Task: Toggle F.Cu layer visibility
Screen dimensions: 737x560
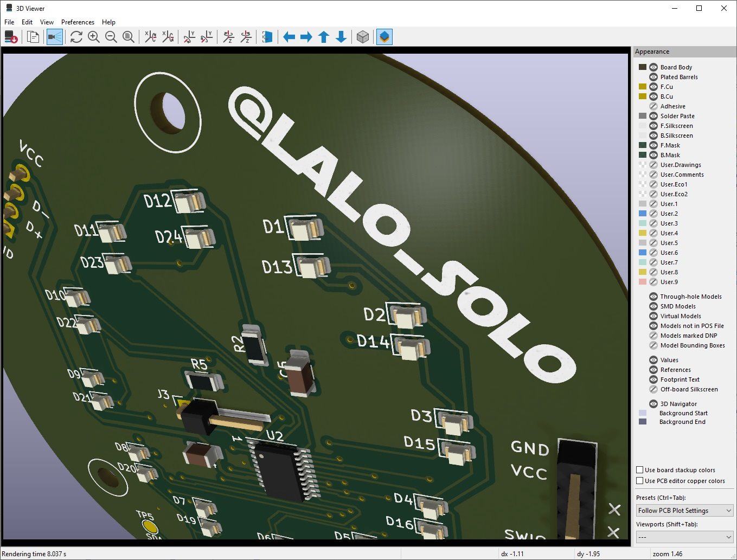Action: [653, 87]
